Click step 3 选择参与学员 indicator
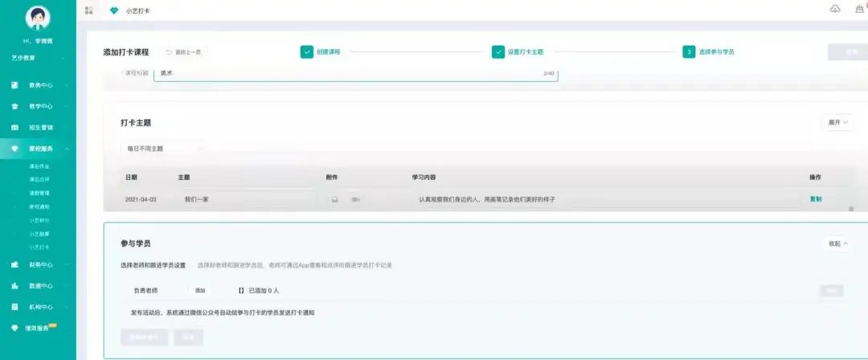Viewport: 868px width, 360px height. click(689, 51)
